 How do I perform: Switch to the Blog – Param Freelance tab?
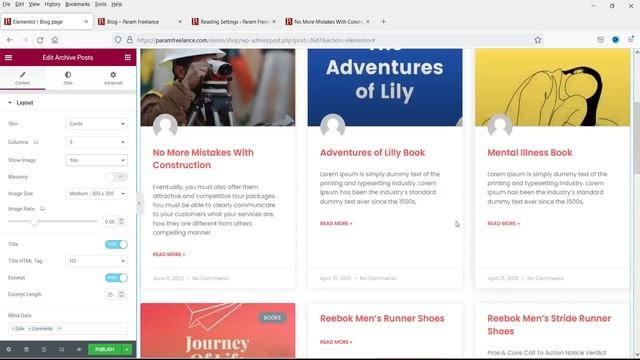(x=140, y=22)
